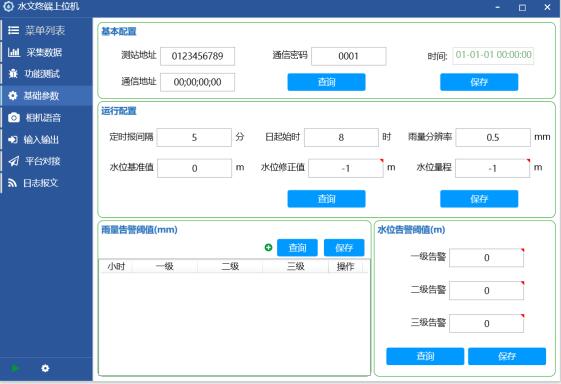Open the 菜单列表 menu item

pyautogui.click(x=47, y=30)
